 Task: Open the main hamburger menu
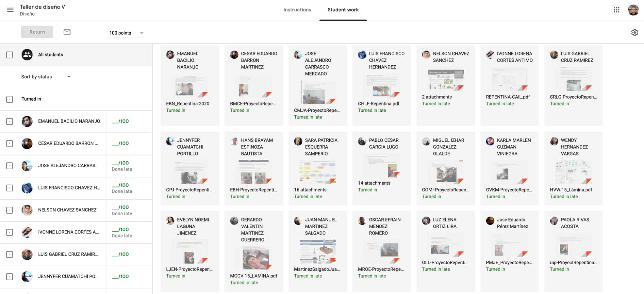pos(10,10)
